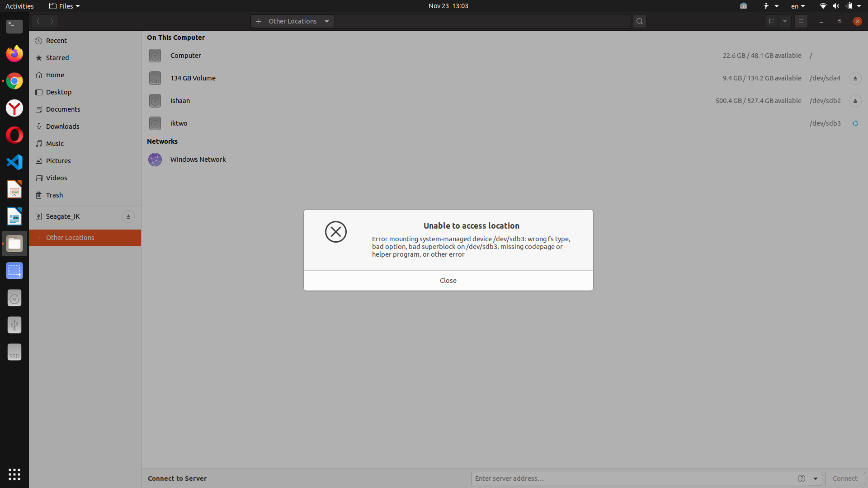Open Home in the sidebar

(85, 75)
